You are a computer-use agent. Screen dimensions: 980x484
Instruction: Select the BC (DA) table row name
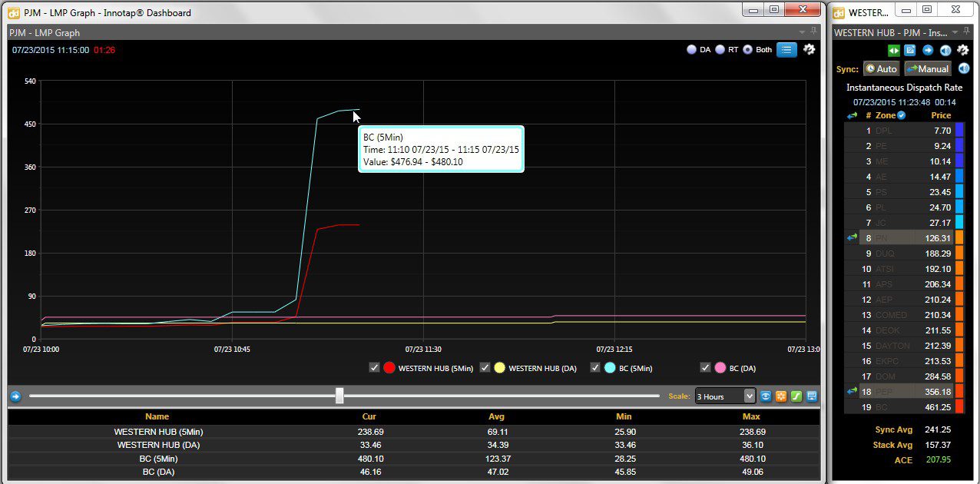click(158, 472)
